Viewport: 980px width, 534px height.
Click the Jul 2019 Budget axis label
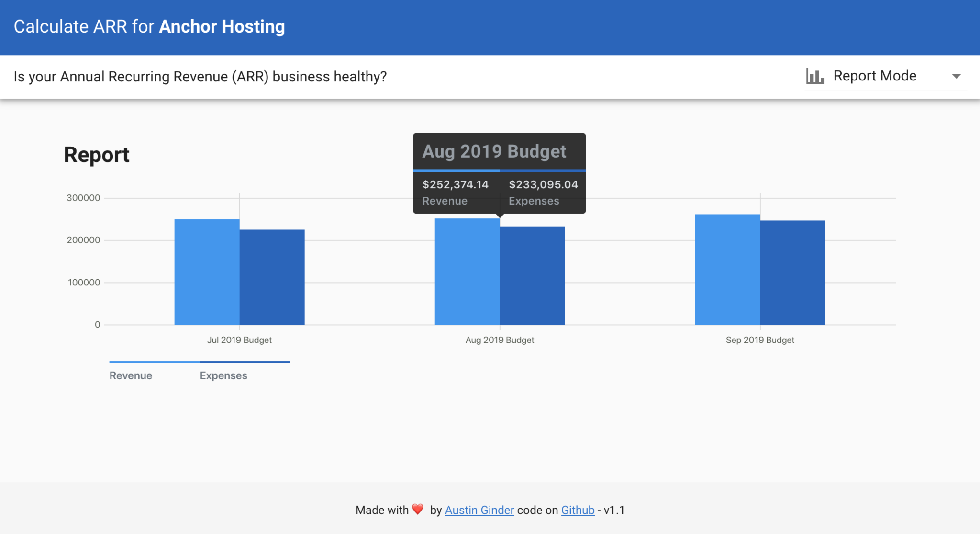point(239,340)
